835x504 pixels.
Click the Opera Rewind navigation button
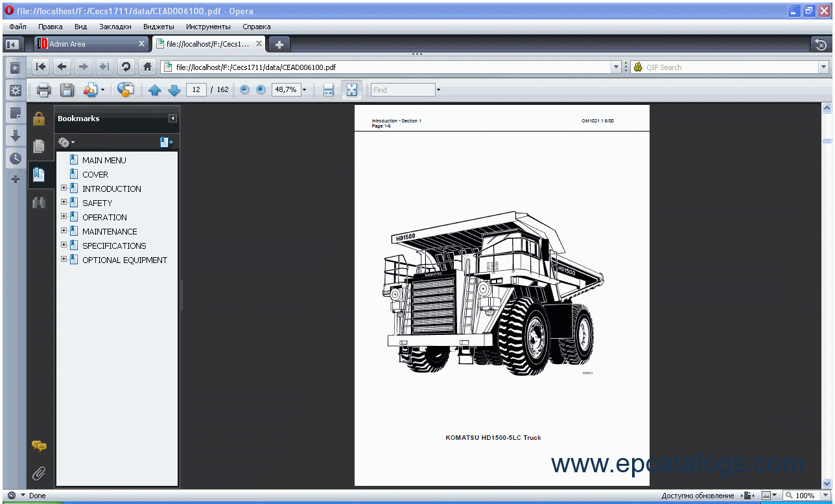pyautogui.click(x=41, y=67)
